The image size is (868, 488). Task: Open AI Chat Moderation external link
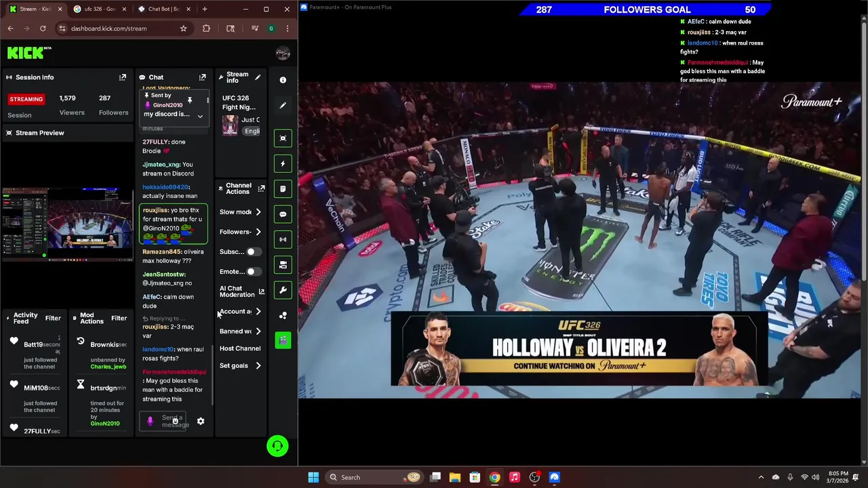[261, 291]
